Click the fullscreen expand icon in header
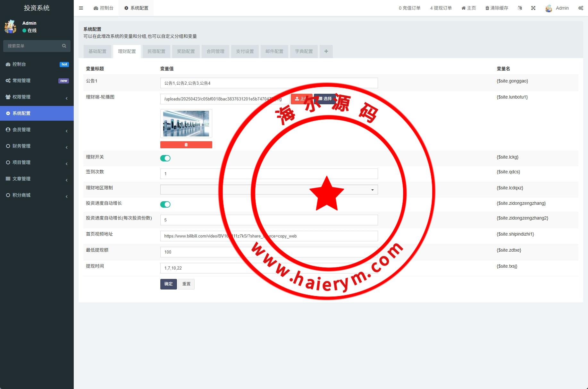 pos(533,8)
